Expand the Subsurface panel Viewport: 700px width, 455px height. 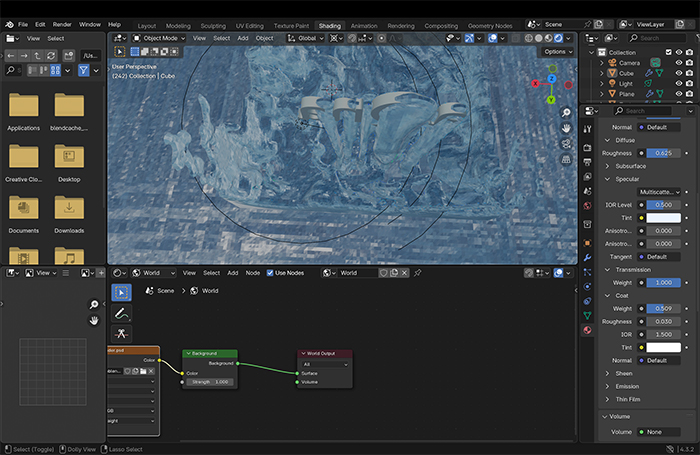tap(630, 166)
